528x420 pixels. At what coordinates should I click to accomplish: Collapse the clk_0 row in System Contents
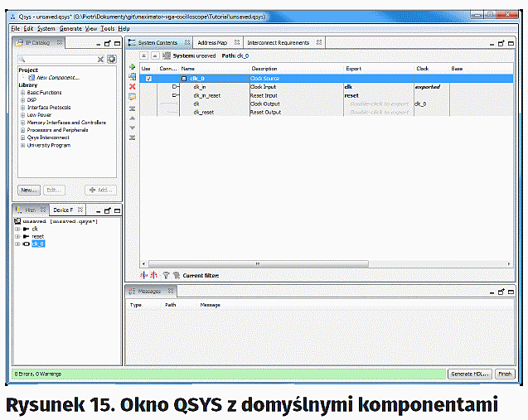[185, 79]
